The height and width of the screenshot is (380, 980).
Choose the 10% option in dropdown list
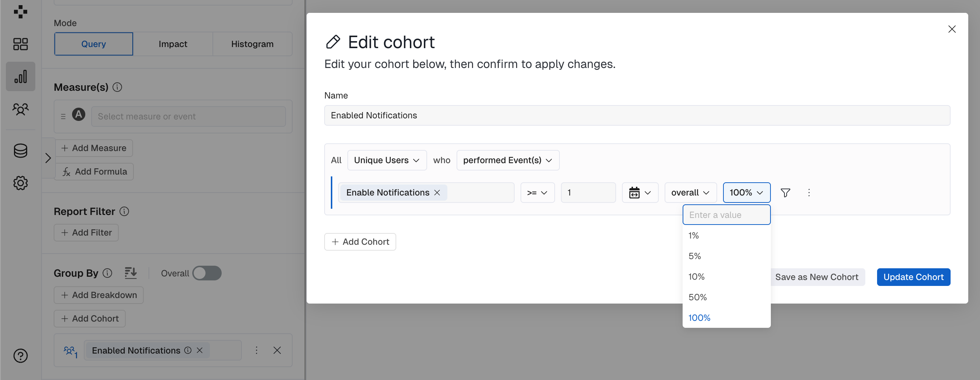point(697,276)
